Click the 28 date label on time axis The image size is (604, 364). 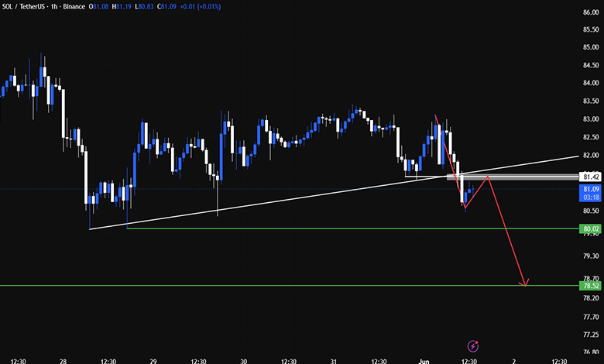click(63, 362)
